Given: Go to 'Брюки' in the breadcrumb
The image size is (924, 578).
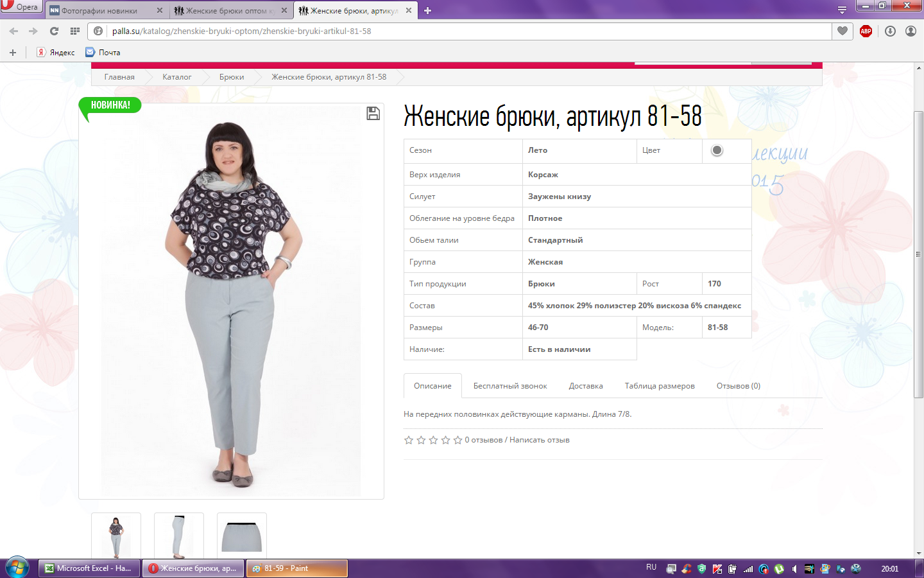Looking at the screenshot, I should click(232, 77).
